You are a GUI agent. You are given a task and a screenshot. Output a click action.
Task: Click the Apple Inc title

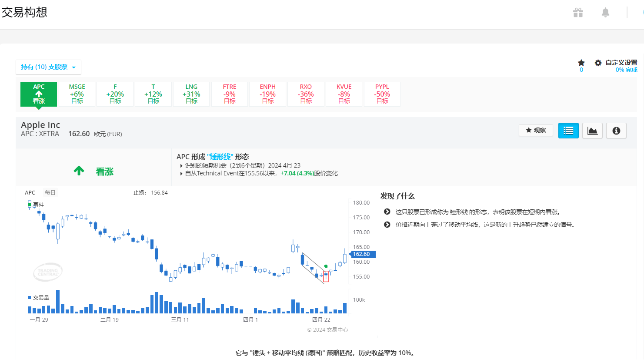pos(40,125)
